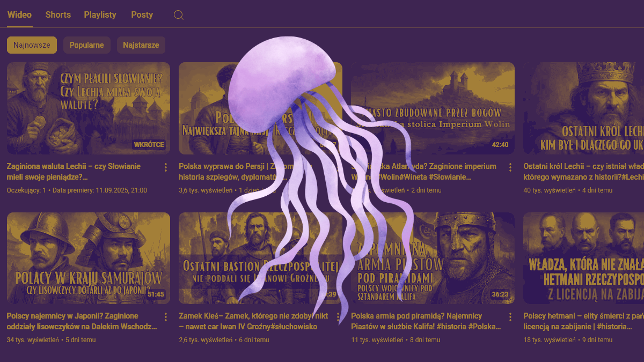
Task: Open three-dot menu for Zamek Kieś video
Action: (x=338, y=317)
